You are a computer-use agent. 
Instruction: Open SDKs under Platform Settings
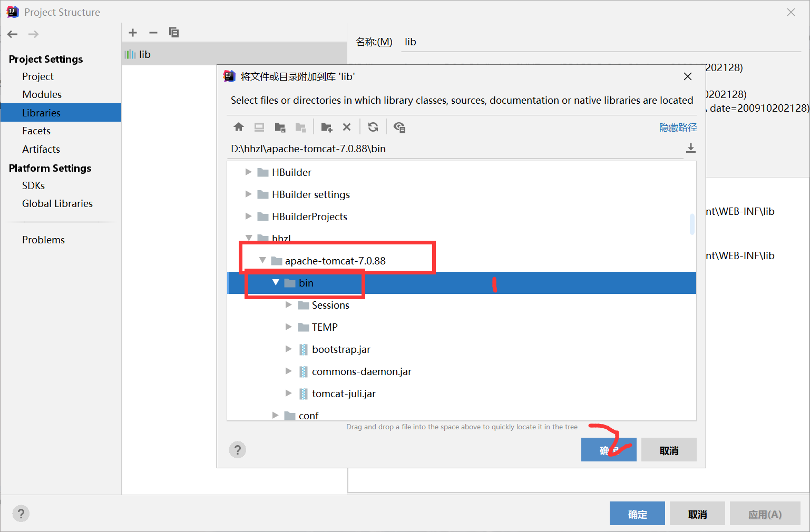click(34, 185)
